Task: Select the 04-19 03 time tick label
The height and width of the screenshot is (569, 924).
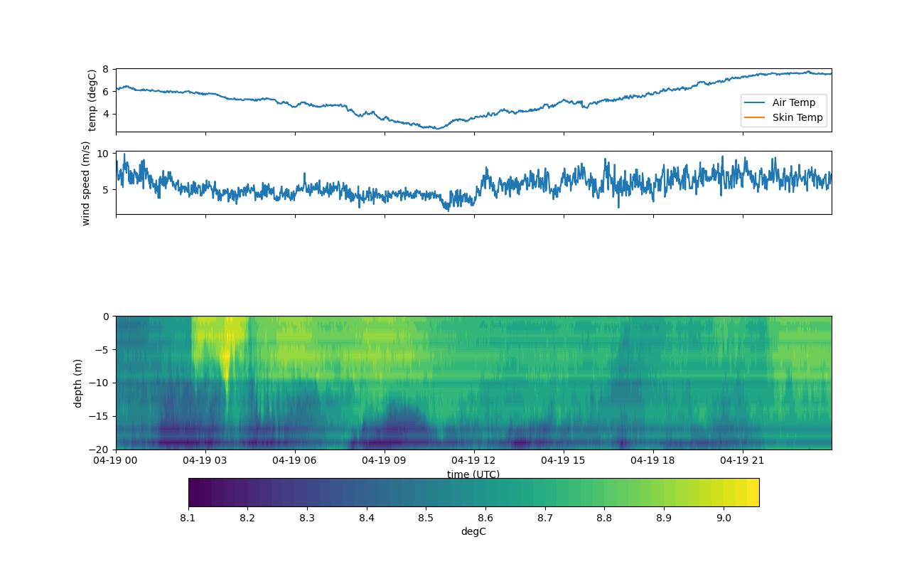Action: [x=205, y=460]
